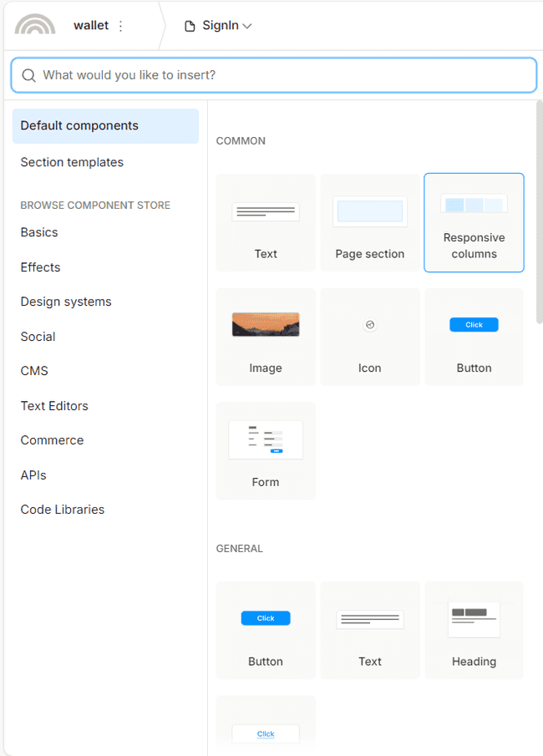
Task: Add the Heading component under General
Action: pyautogui.click(x=474, y=631)
